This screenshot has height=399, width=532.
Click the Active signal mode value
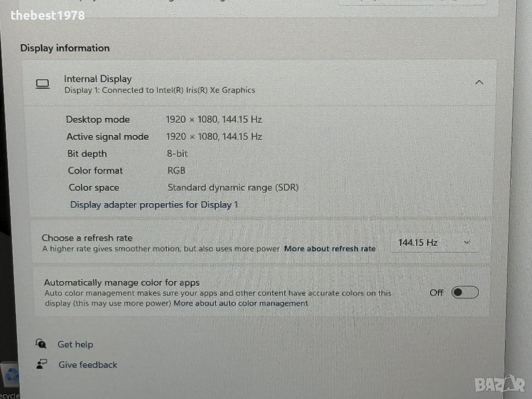point(214,137)
